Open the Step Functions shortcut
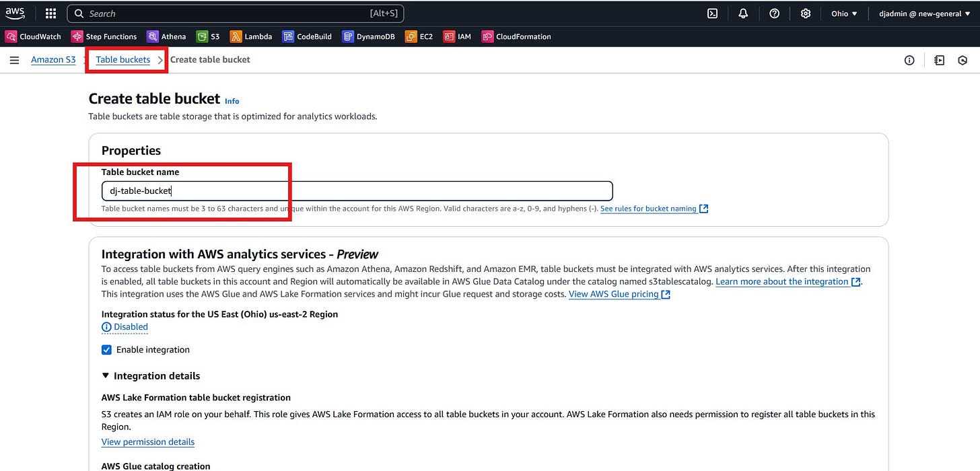Screen dimensions: 980x471 [x=104, y=36]
